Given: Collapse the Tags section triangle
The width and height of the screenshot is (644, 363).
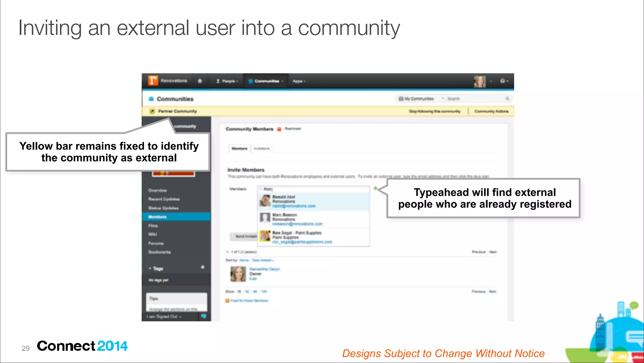Looking at the screenshot, I should [150, 269].
